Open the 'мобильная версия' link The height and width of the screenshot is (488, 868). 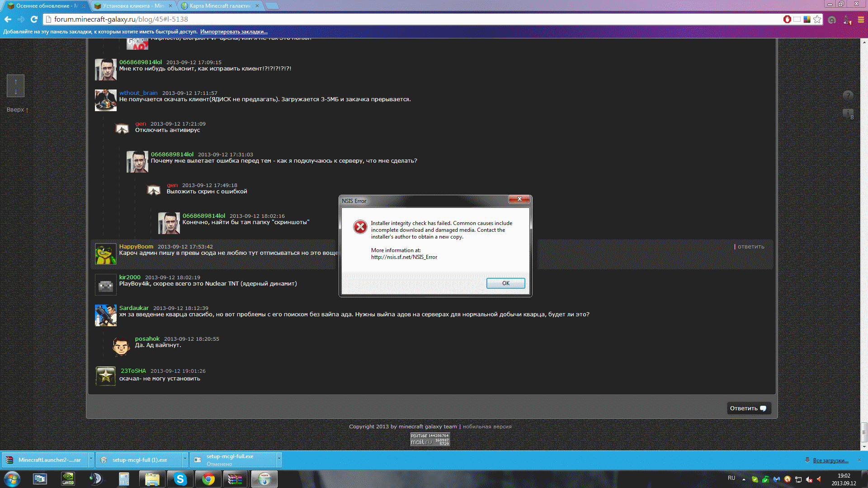click(x=487, y=426)
